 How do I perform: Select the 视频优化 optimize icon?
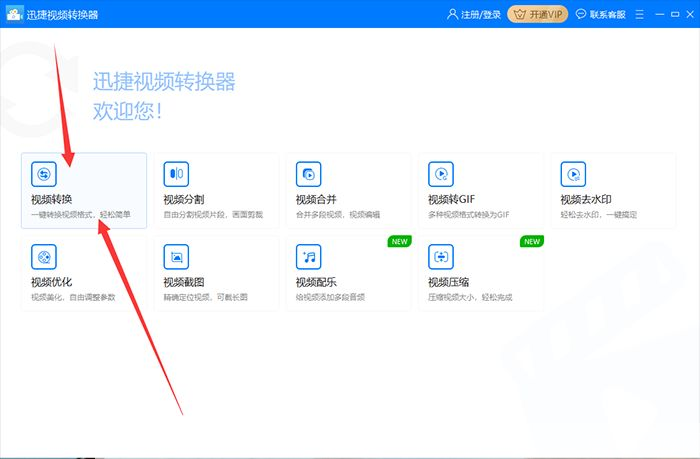click(x=44, y=257)
